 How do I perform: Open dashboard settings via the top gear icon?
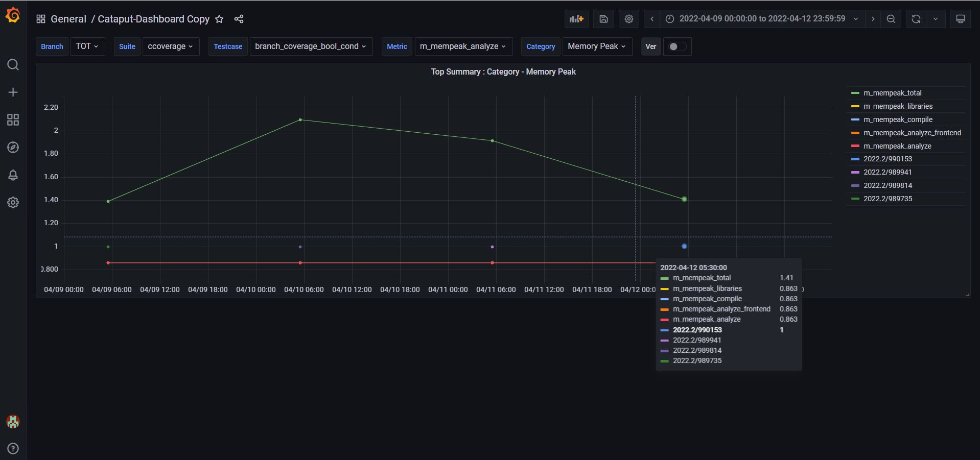(628, 18)
